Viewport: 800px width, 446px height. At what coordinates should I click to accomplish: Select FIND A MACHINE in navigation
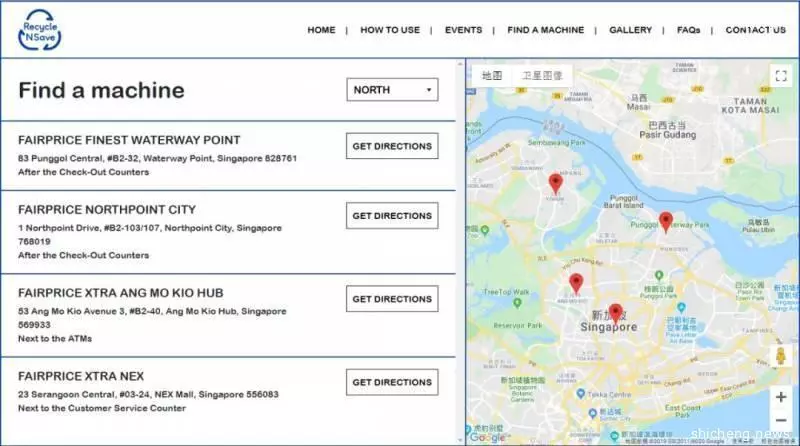tap(546, 30)
